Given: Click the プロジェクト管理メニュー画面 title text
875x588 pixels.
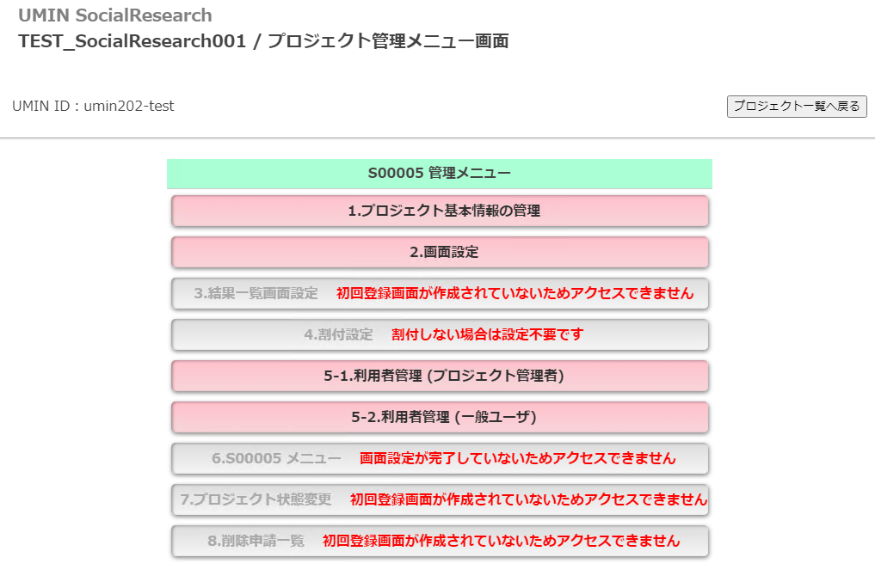Looking at the screenshot, I should click(387, 41).
